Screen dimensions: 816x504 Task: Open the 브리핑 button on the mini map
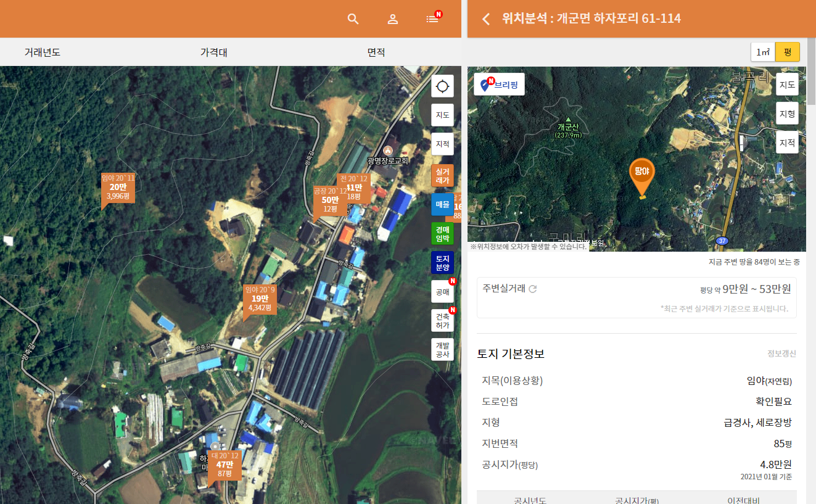tap(500, 85)
